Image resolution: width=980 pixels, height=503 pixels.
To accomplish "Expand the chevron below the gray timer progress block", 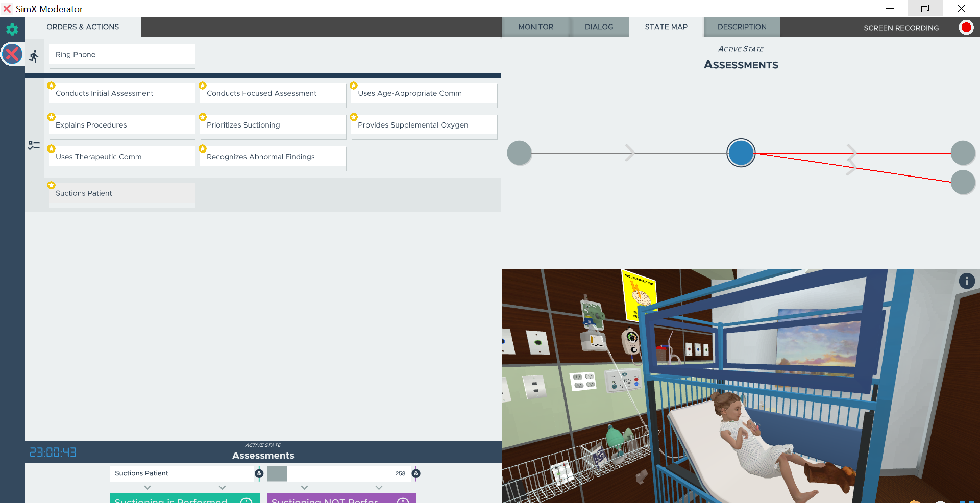I will [304, 488].
